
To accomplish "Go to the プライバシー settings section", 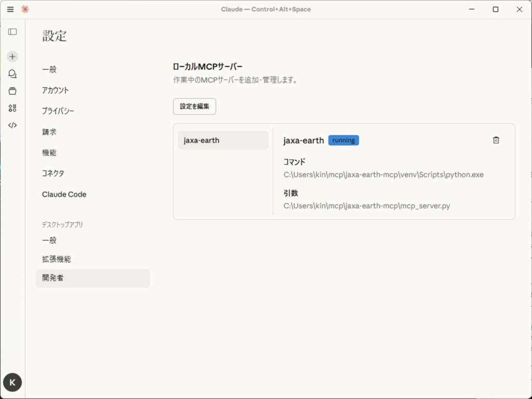I will click(58, 111).
